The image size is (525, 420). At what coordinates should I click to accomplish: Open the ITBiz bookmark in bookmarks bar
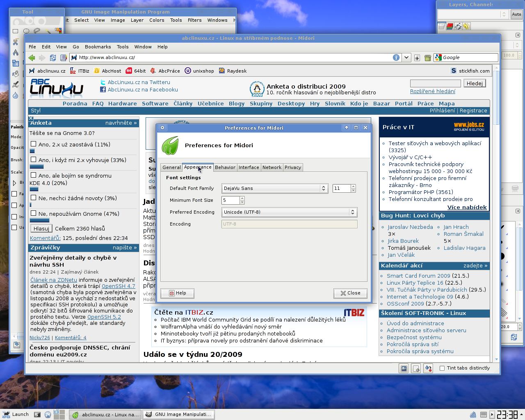coord(80,71)
